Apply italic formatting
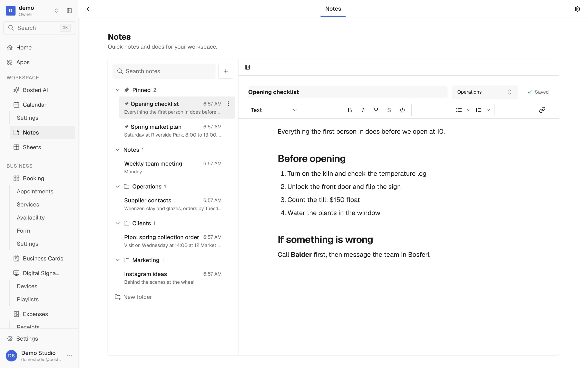The height and width of the screenshot is (368, 588). click(363, 110)
